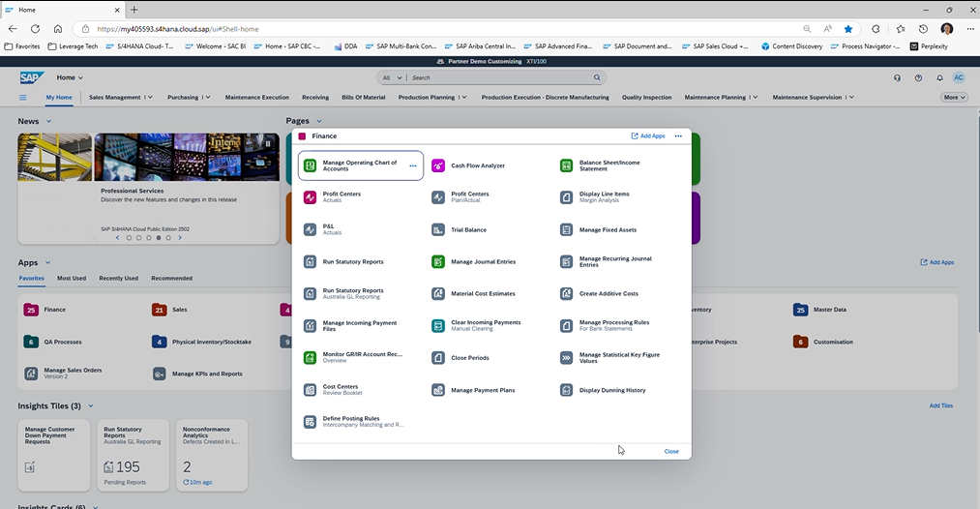Open Display Dunning History icon
This screenshot has height=509, width=980.
[566, 390]
